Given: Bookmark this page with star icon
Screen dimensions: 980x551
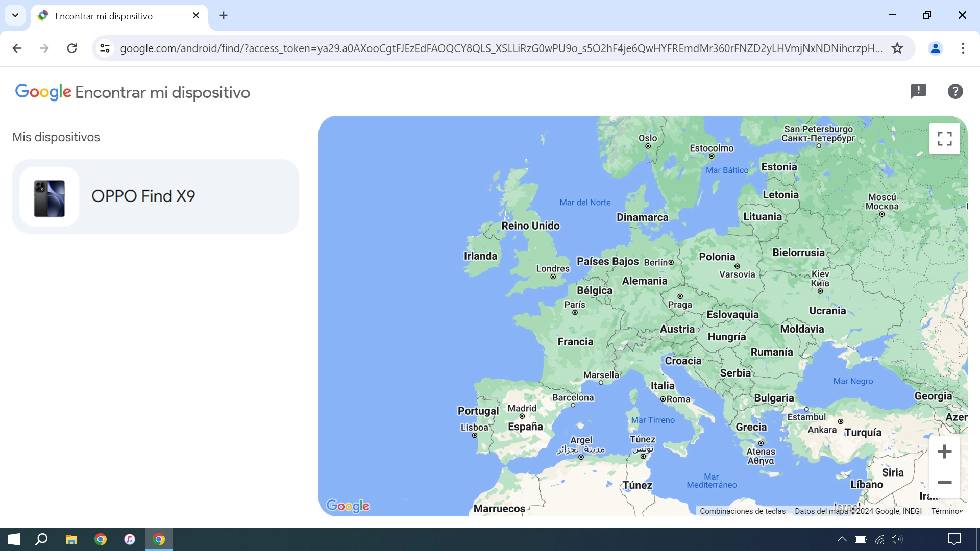Looking at the screenshot, I should pos(897,48).
